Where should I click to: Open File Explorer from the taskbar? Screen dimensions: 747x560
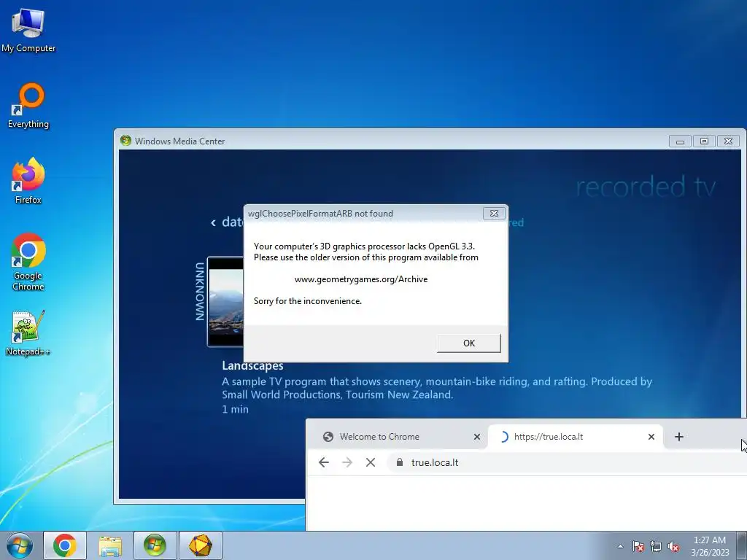pos(110,545)
